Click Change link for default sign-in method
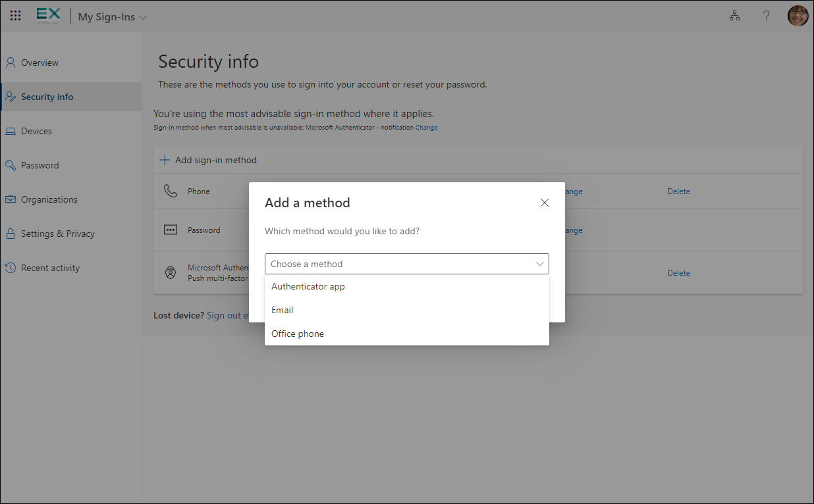 point(426,128)
